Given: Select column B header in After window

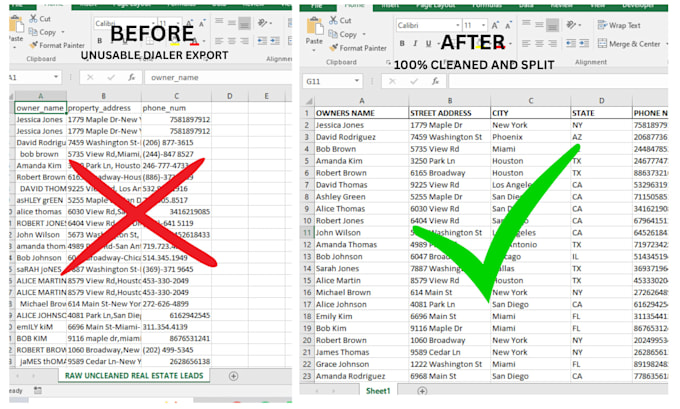Looking at the screenshot, I should [450, 101].
